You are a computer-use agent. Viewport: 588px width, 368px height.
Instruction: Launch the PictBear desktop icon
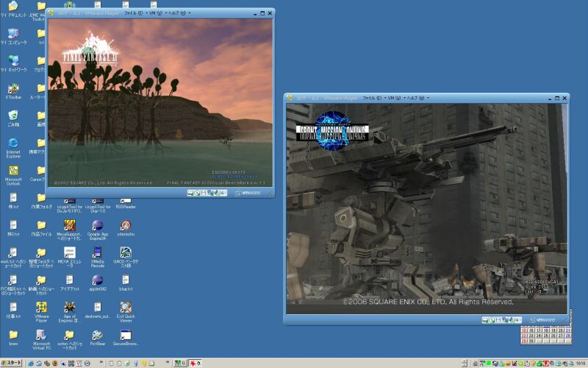[98, 338]
